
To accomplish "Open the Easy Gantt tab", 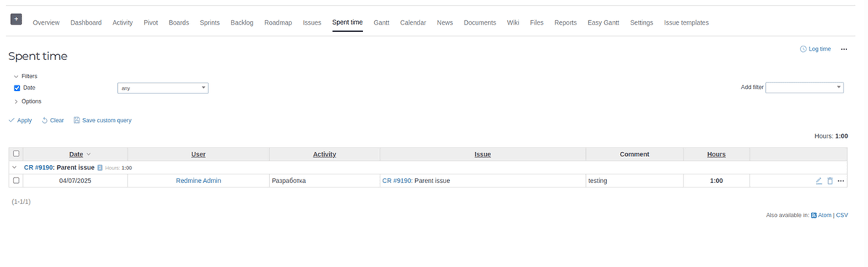I will tap(604, 22).
